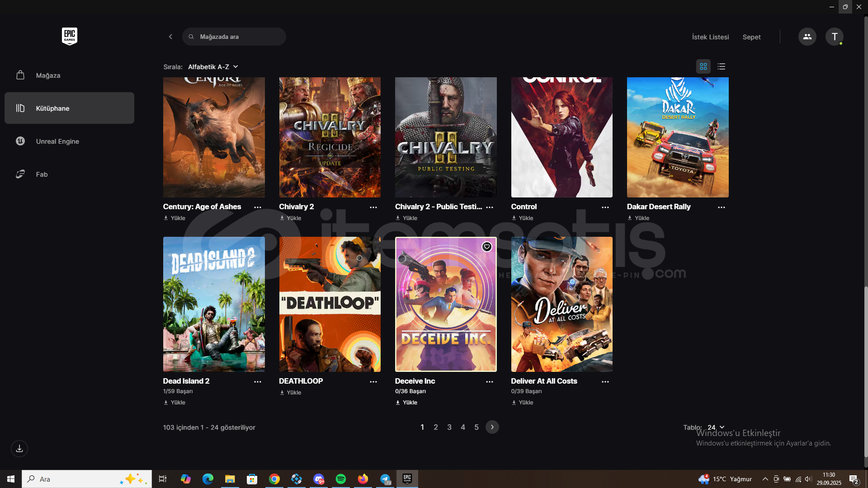Expand the Alfabetik A-Z sort dropdown
This screenshot has height=488, width=868.
pos(213,67)
